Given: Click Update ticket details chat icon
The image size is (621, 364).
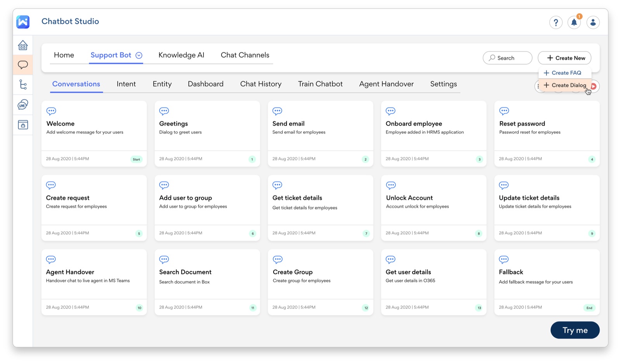Looking at the screenshot, I should click(504, 185).
